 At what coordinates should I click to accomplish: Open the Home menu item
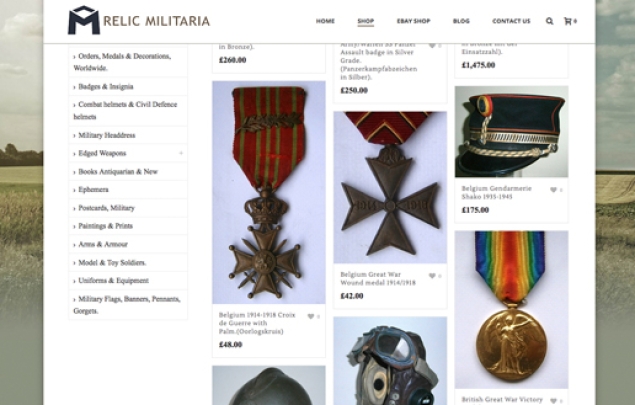click(325, 21)
